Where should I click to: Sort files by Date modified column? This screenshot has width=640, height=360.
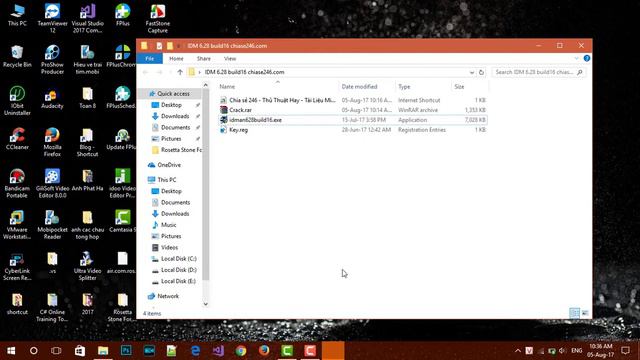(367, 87)
